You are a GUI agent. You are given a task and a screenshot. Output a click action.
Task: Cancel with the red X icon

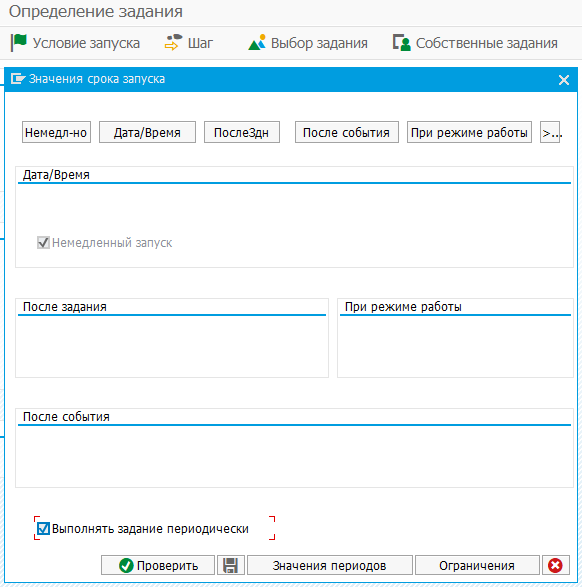coord(555,565)
